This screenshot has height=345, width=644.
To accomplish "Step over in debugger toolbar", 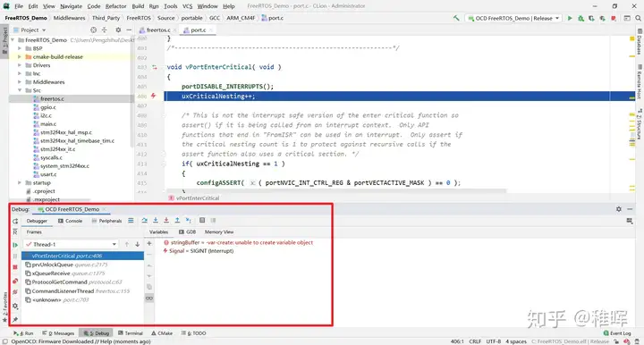I will pyautogui.click(x=145, y=220).
